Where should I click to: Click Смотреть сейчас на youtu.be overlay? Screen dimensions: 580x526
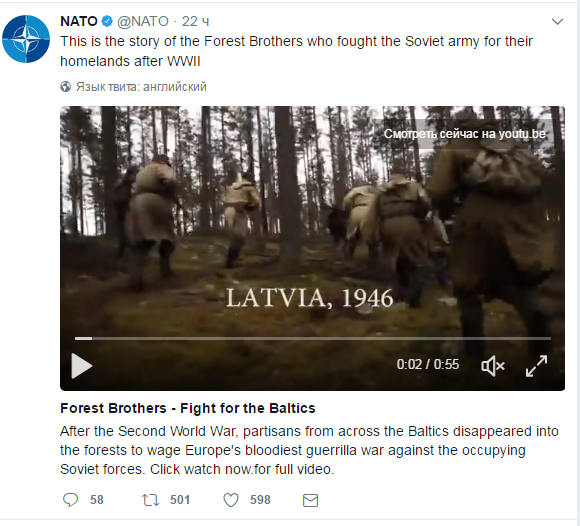465,134
